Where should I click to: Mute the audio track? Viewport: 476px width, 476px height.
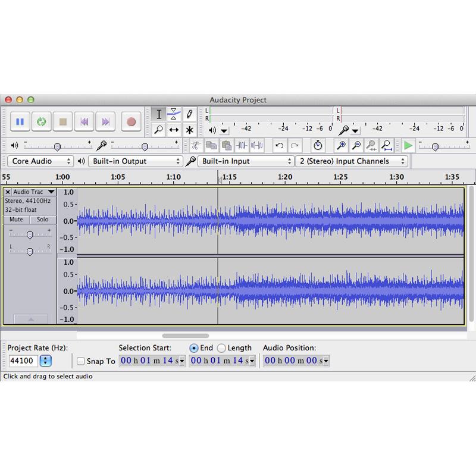[x=16, y=220]
